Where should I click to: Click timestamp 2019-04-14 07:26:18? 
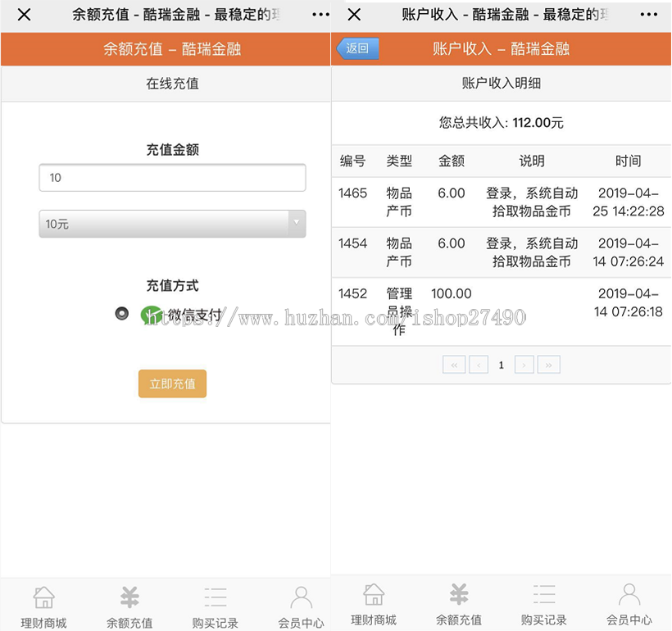click(629, 302)
